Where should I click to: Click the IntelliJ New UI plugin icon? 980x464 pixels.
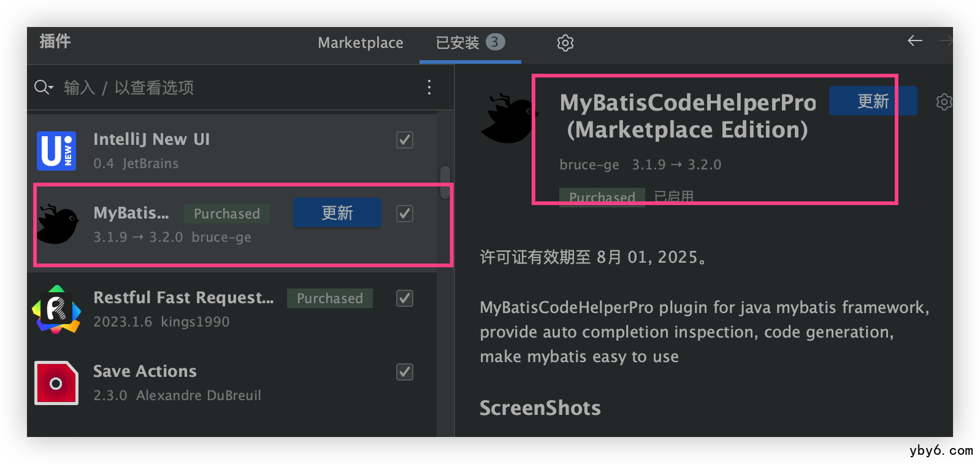tap(56, 151)
